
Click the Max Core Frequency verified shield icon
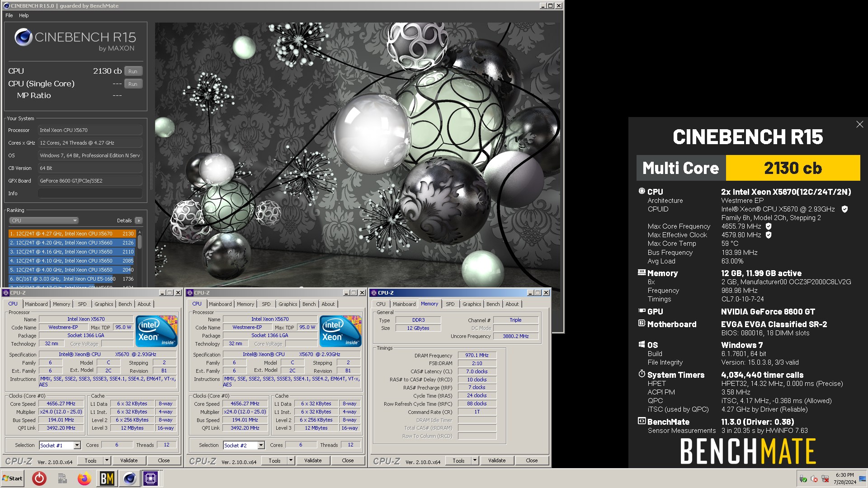[769, 226]
